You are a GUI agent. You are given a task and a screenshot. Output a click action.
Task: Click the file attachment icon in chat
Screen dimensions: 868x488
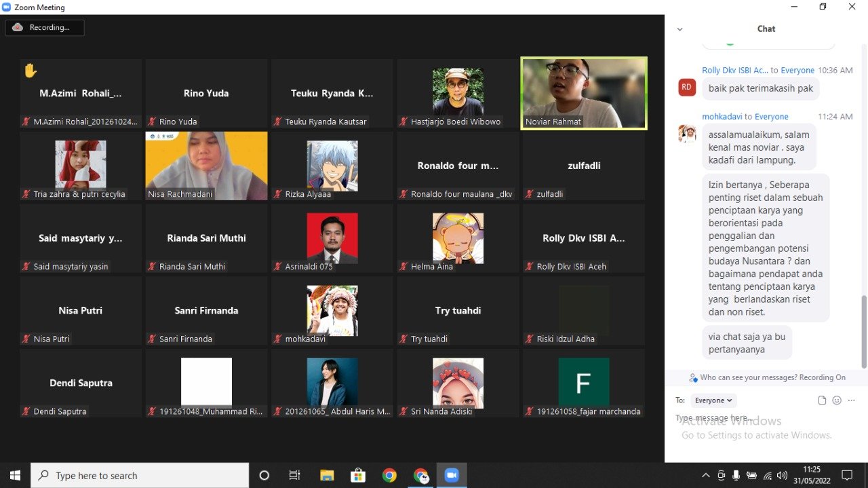822,400
